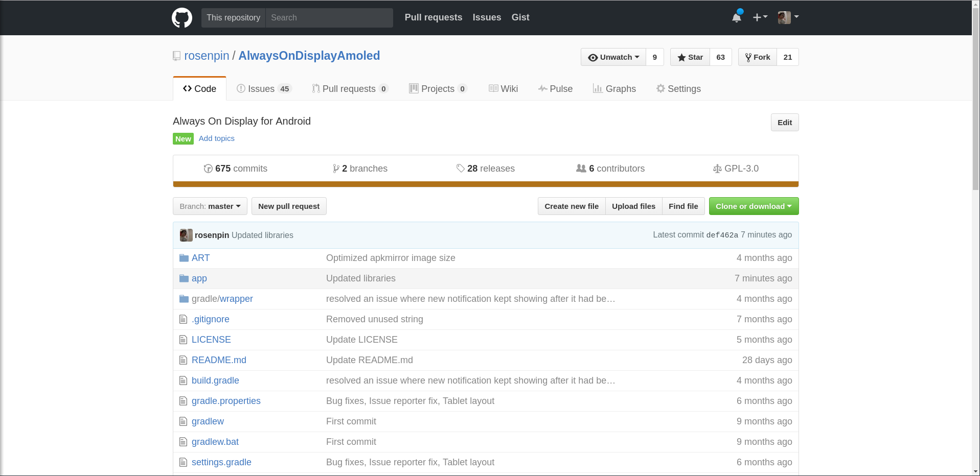Viewport: 980px width, 476px height.
Task: Click rosenpin's commit avatar thumbnail
Action: (x=186, y=235)
